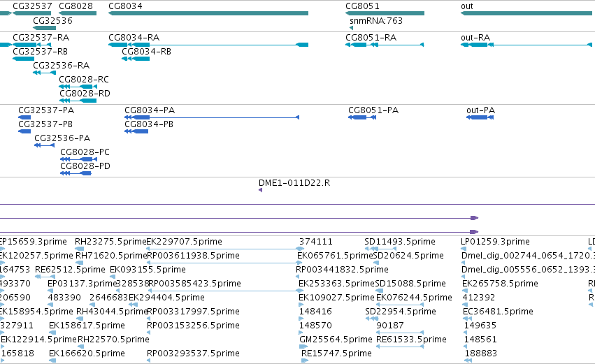Image resolution: width=595 pixels, height=364 pixels.
Task: Click EST EK166620.5prime
Action: pyautogui.click(x=87, y=354)
